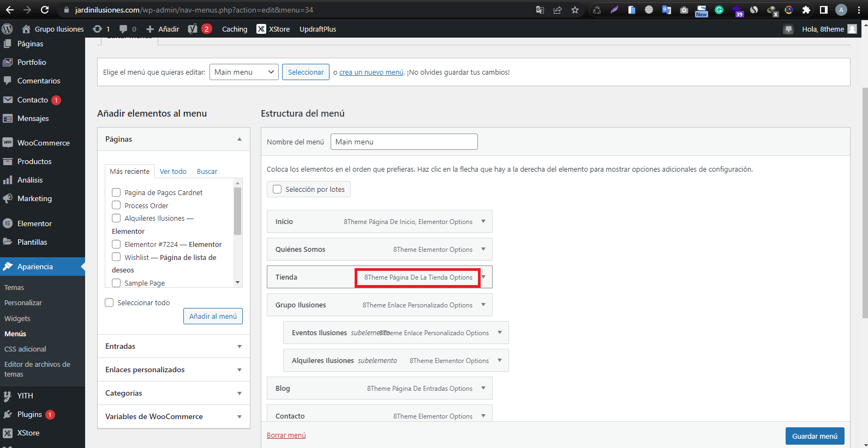
Task: Open the comments bubble in admin bar
Action: point(123,29)
